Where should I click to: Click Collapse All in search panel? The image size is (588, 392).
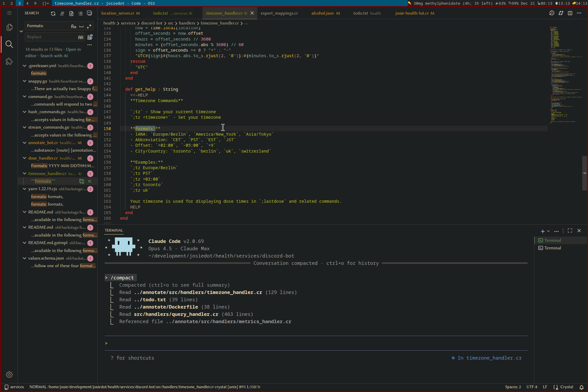tap(90, 13)
